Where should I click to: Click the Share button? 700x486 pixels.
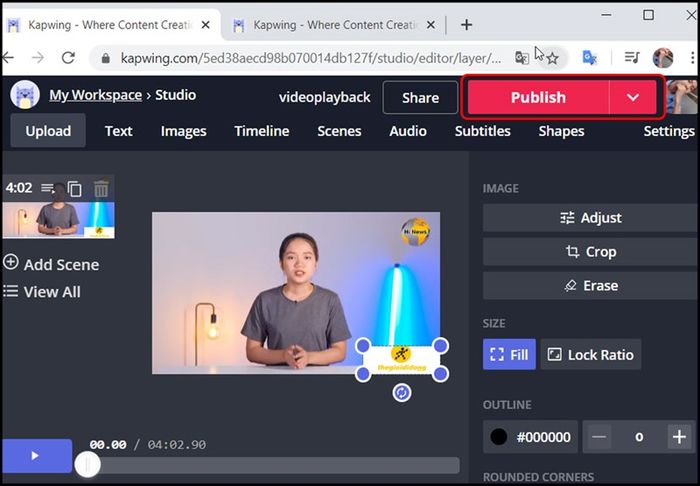click(x=420, y=97)
